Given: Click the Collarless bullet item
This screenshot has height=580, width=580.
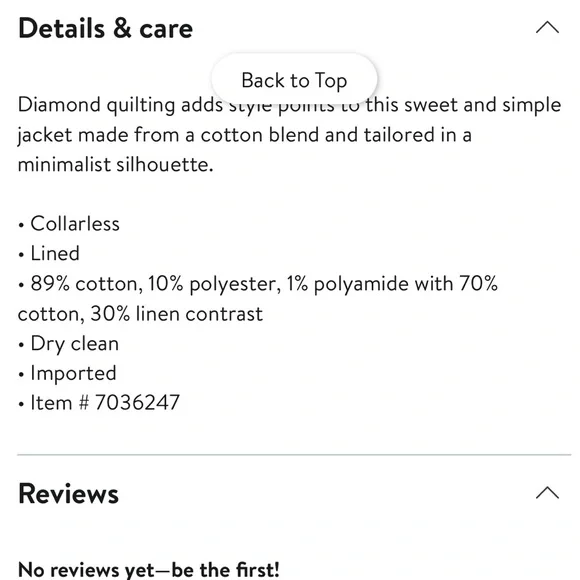Looking at the screenshot, I should point(69,224).
